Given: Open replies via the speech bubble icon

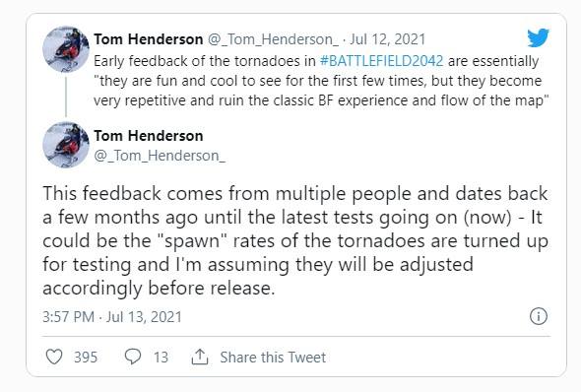Looking at the screenshot, I should pos(133,357).
